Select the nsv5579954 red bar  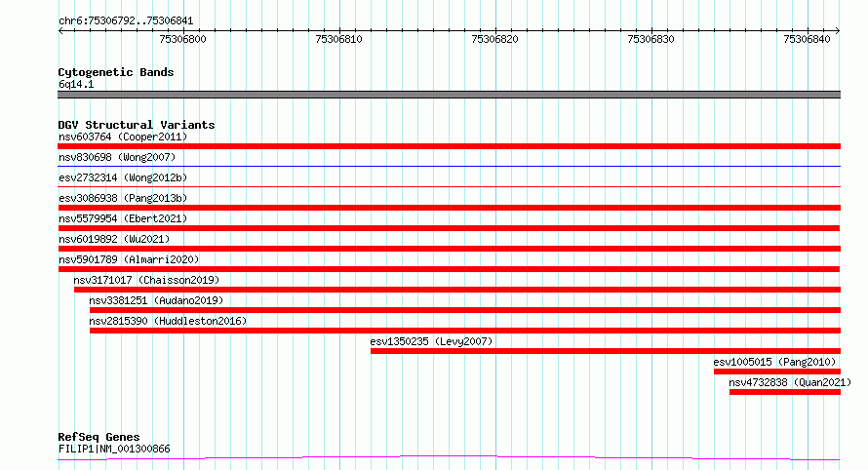pyautogui.click(x=449, y=228)
